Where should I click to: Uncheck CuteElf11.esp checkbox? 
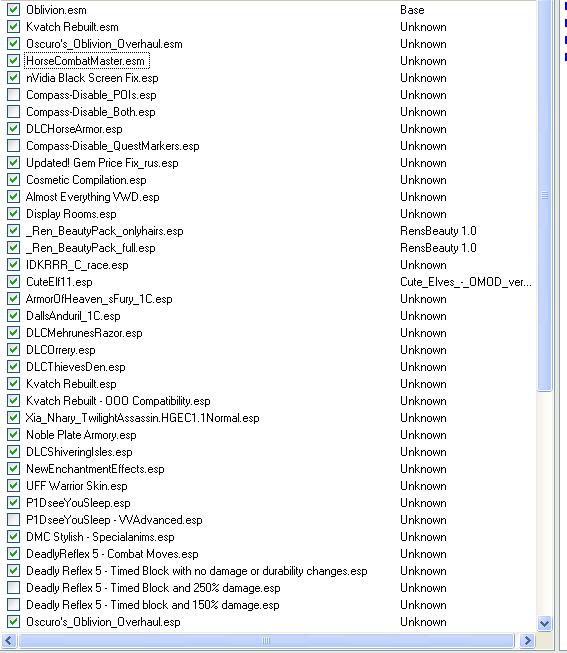13,282
